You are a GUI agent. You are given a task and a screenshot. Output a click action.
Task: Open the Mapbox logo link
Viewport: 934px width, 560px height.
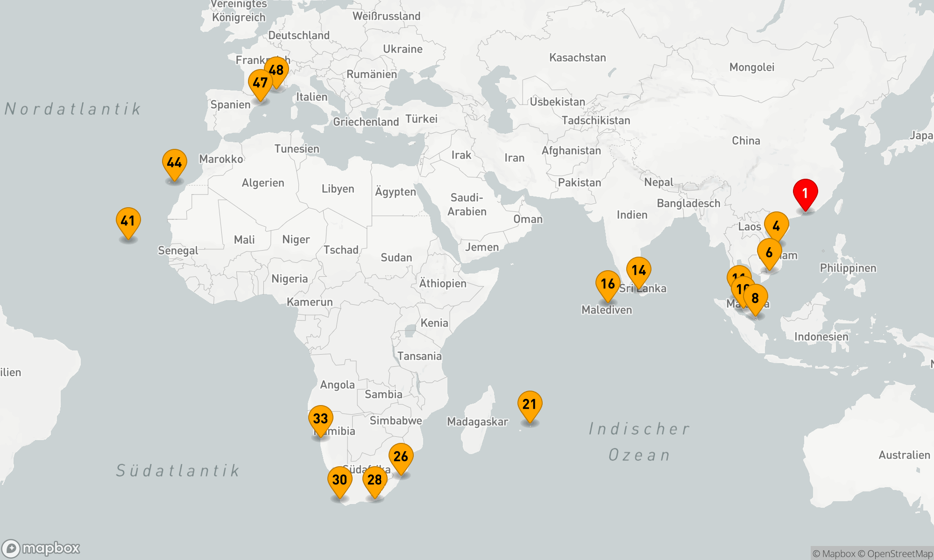[x=41, y=548]
